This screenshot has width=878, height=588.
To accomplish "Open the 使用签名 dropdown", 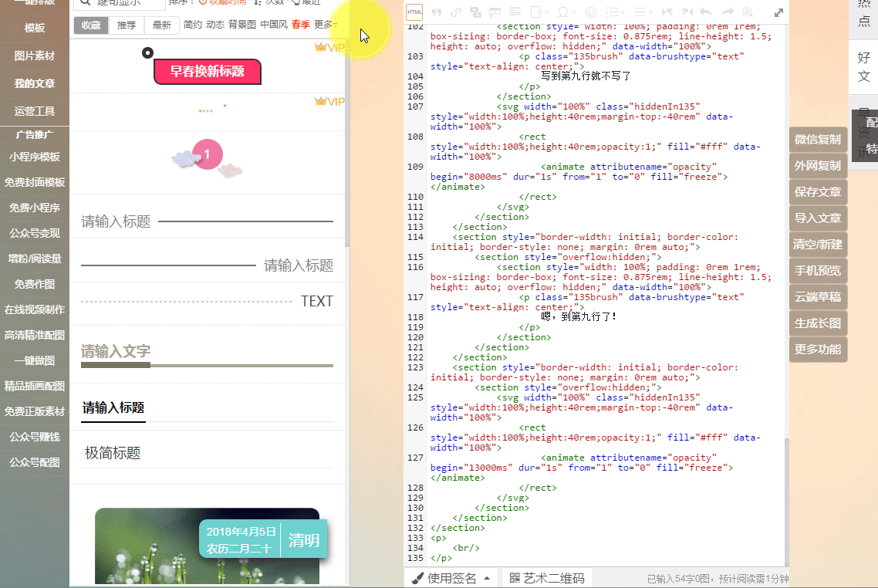I will (451, 578).
